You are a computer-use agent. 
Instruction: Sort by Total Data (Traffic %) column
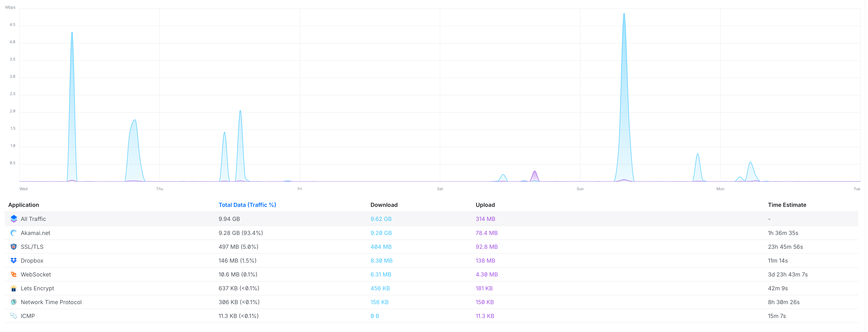(247, 205)
